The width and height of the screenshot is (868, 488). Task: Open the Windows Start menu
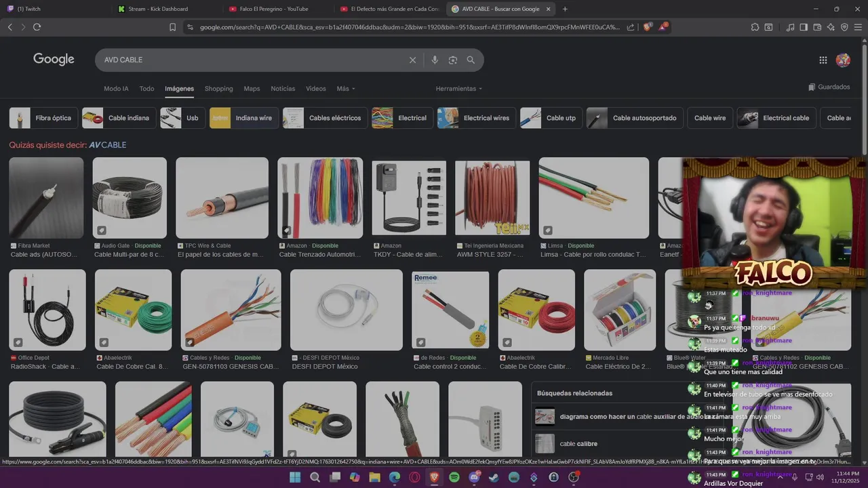(296, 477)
